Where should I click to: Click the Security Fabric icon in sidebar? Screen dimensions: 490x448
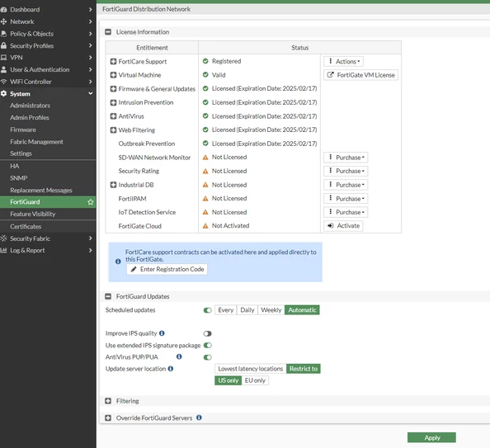coord(3,238)
